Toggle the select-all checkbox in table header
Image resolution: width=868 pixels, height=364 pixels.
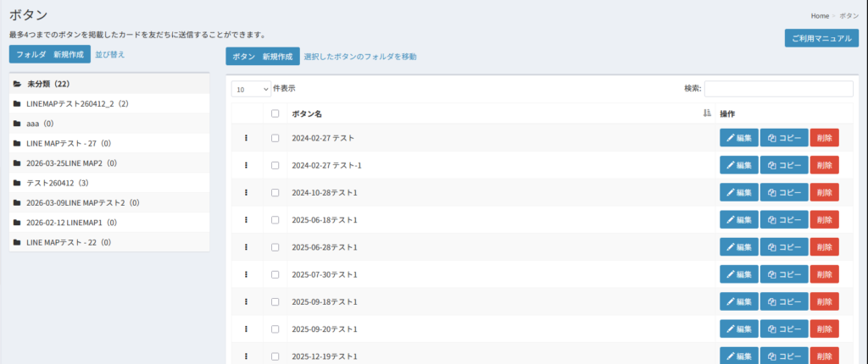coord(275,113)
